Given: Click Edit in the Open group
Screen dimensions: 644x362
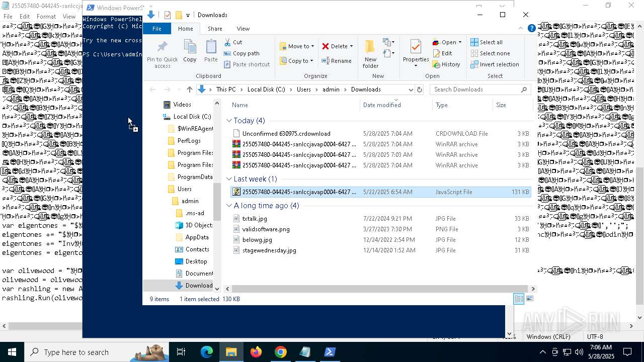Looking at the screenshot, I should 442,53.
